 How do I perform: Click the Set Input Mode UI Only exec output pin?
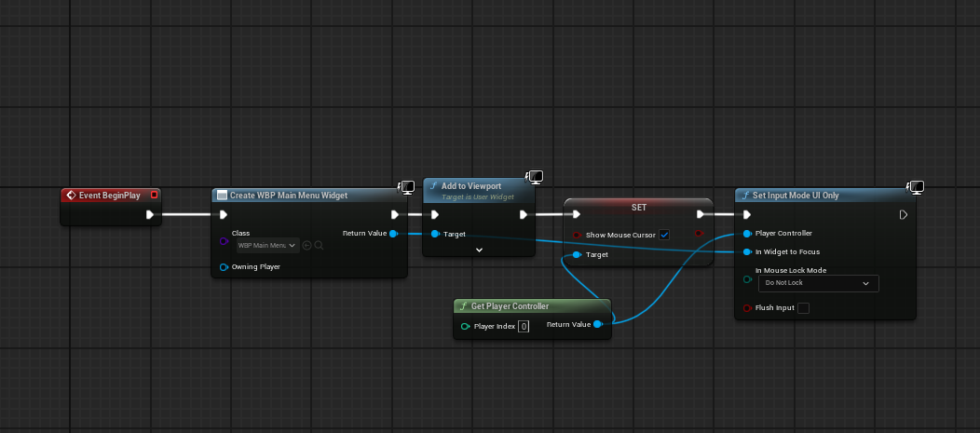[x=903, y=215]
